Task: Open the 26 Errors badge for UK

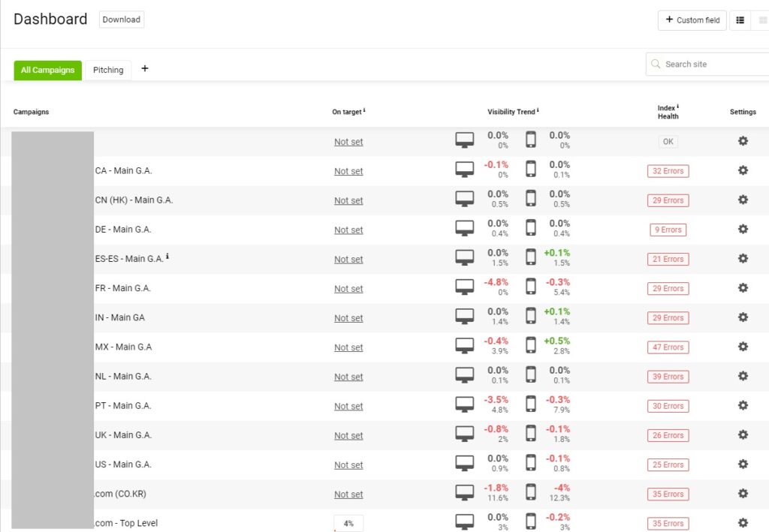Action: pyautogui.click(x=668, y=435)
